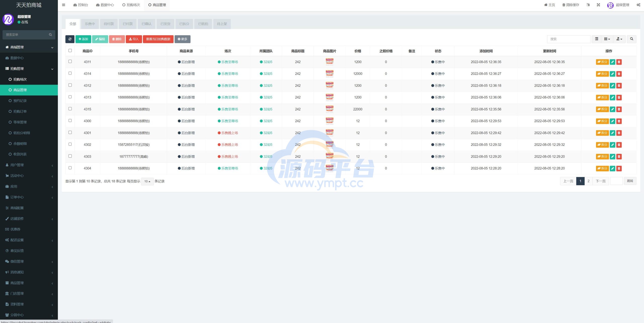Viewport: 644px width, 323px height.
Task: Click red delete icon for product 4304
Action: point(619,168)
